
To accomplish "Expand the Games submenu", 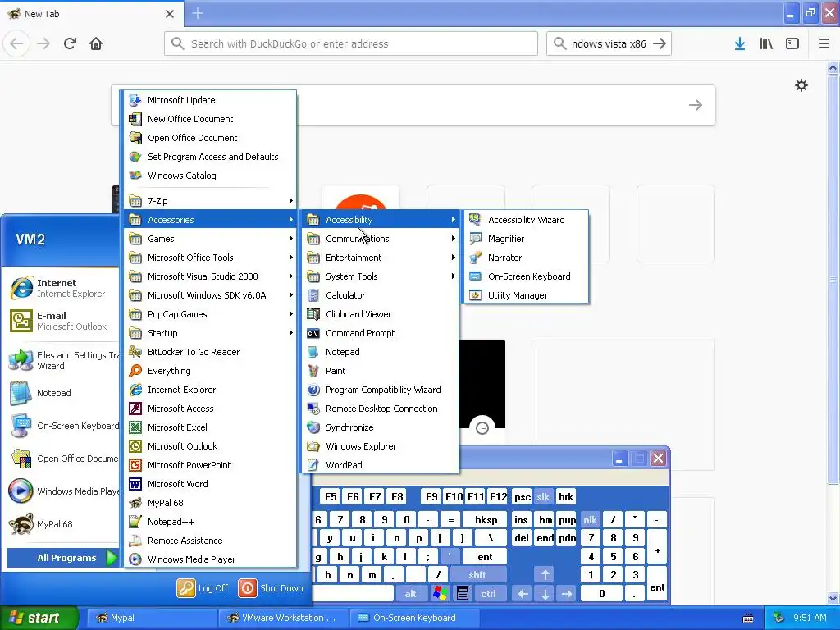I will [210, 239].
